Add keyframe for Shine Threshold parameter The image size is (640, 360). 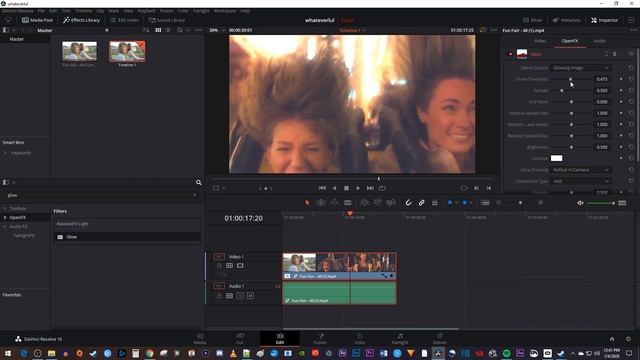[621, 79]
